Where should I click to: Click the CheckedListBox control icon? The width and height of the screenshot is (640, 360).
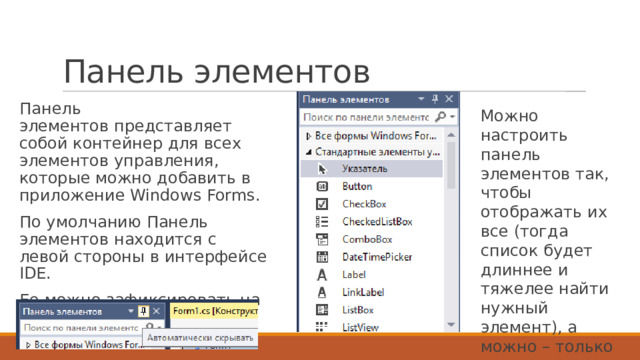point(322,222)
